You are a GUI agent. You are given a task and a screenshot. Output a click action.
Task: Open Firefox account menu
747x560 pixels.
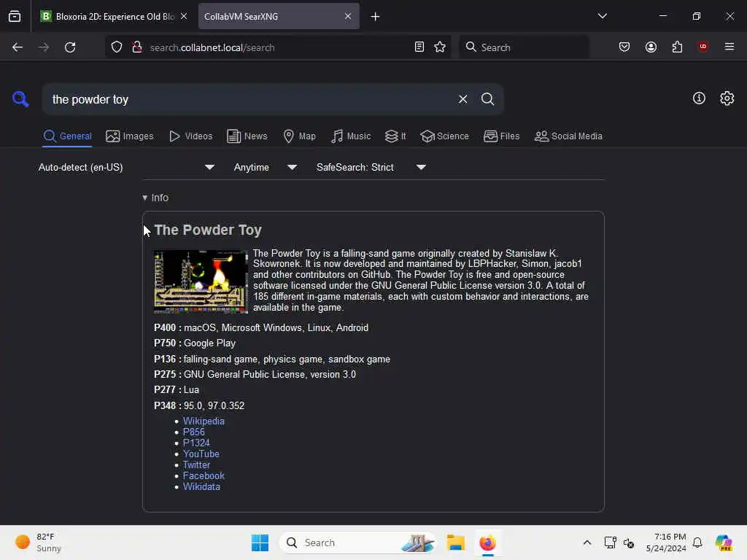pos(651,47)
